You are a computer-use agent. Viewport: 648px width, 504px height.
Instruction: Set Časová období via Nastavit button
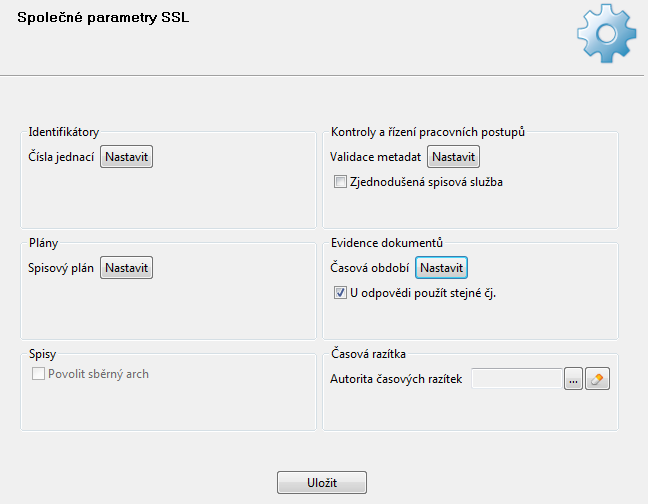[x=441, y=268]
